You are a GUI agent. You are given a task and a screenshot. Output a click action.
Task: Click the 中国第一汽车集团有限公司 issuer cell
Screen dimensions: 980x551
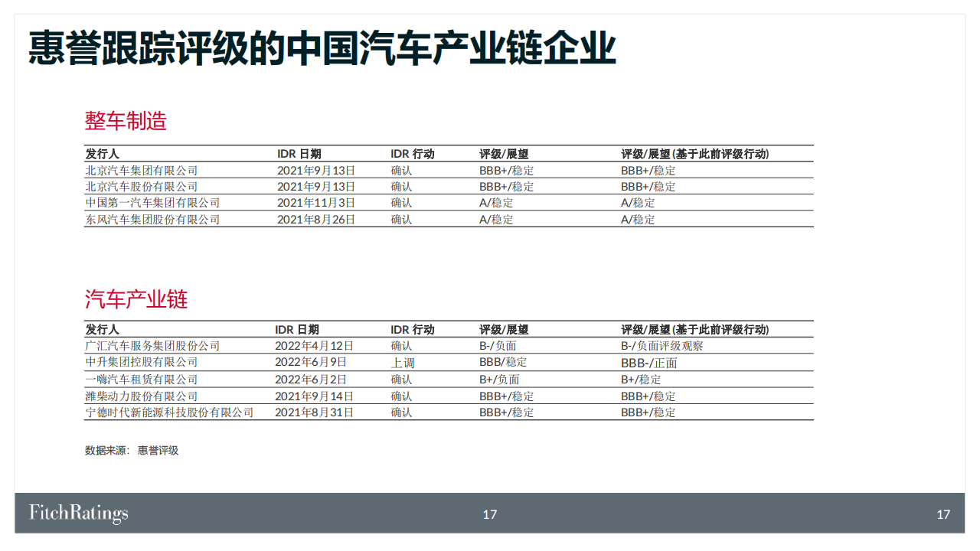coord(152,203)
